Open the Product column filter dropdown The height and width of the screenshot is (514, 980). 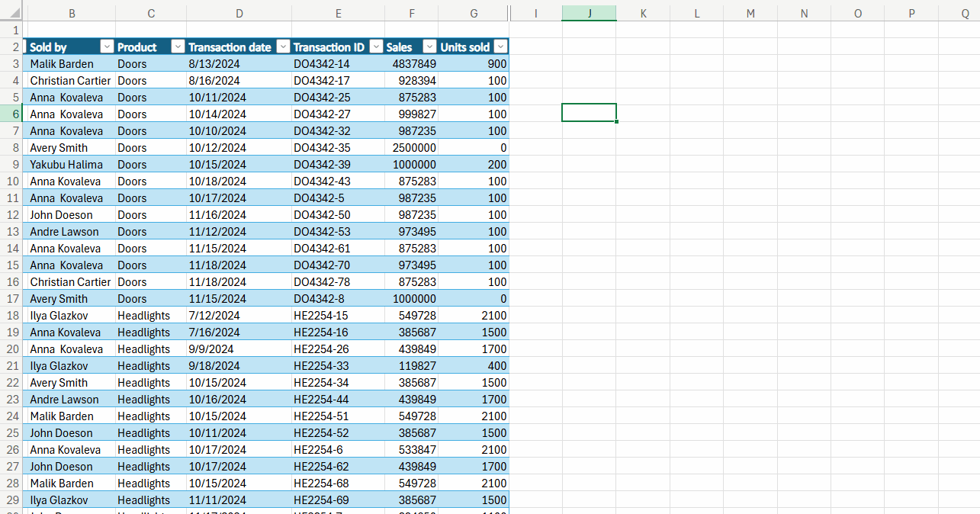tap(178, 47)
